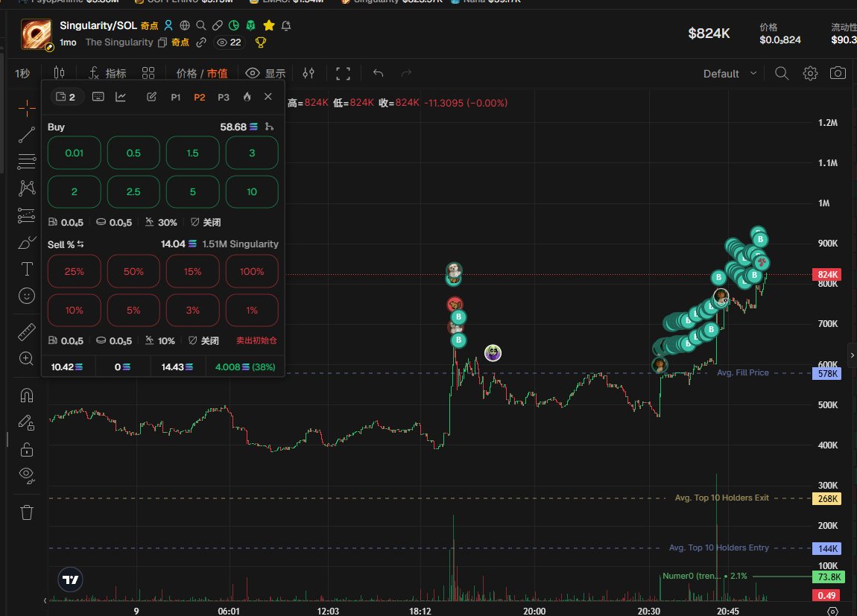
Task: Open the Default layout dropdown
Action: tap(730, 73)
